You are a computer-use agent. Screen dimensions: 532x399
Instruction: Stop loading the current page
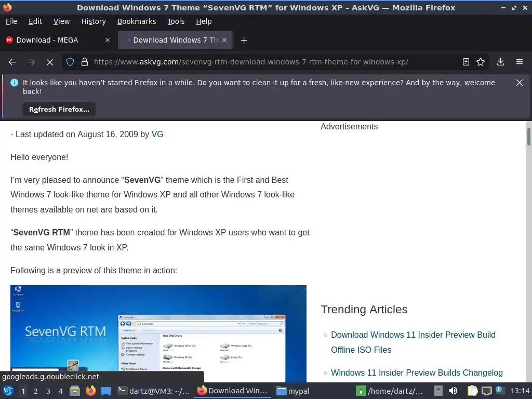coord(50,62)
